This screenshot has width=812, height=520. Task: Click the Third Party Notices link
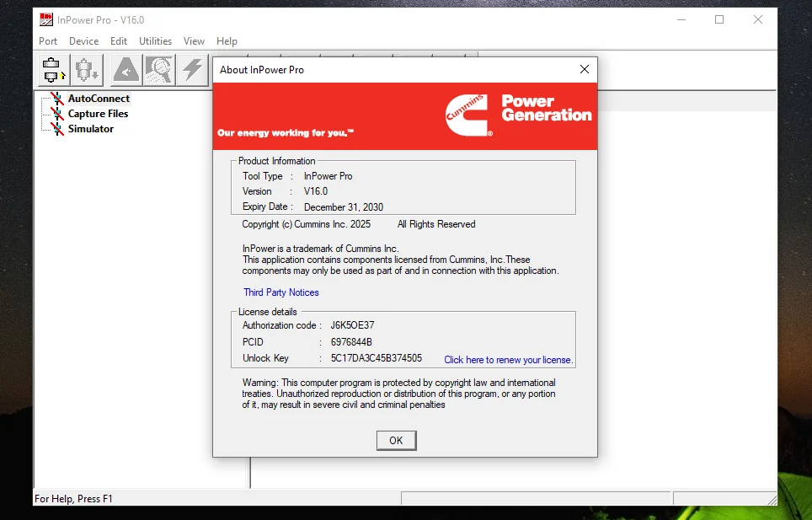click(280, 292)
